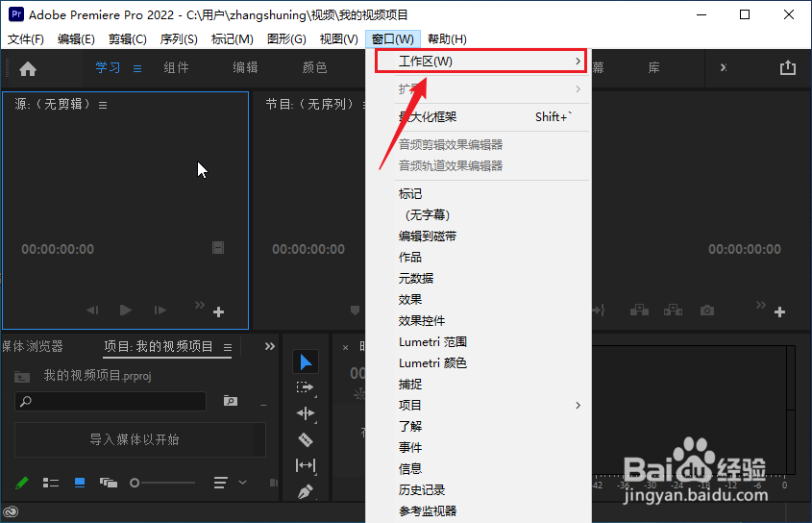Switch Project panel to icon view
The height and width of the screenshot is (523, 812).
[80, 483]
